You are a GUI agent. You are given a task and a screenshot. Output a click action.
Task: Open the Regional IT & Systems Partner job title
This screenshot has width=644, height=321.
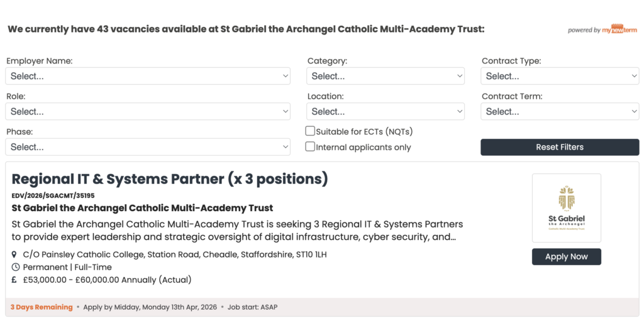(x=170, y=180)
